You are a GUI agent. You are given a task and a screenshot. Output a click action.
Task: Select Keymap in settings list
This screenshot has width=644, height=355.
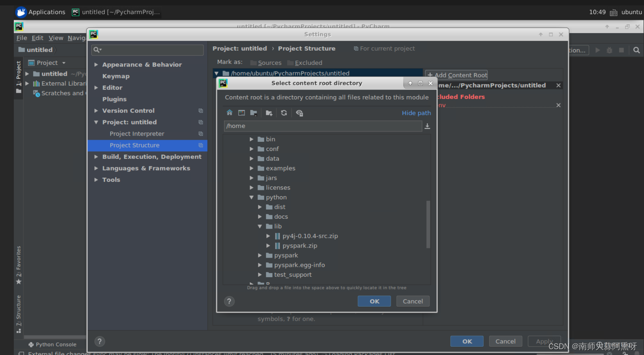pyautogui.click(x=116, y=76)
